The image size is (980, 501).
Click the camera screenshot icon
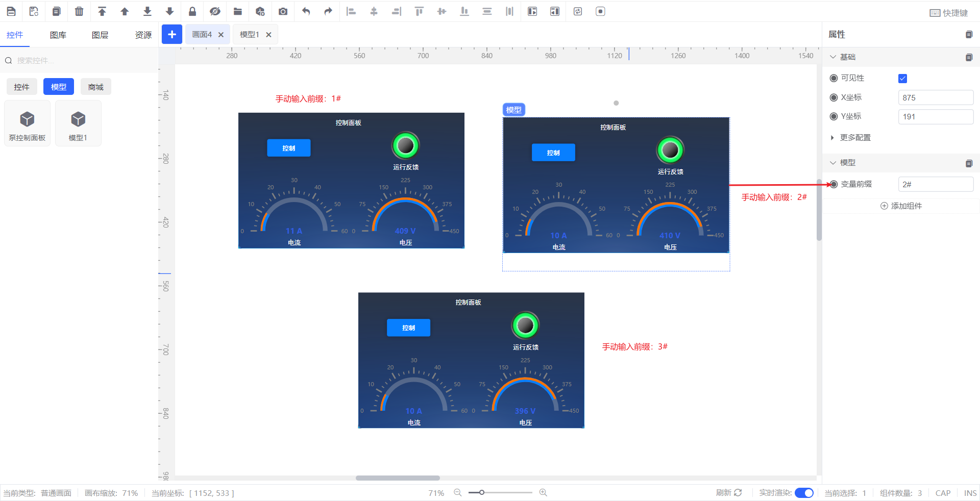click(x=283, y=11)
